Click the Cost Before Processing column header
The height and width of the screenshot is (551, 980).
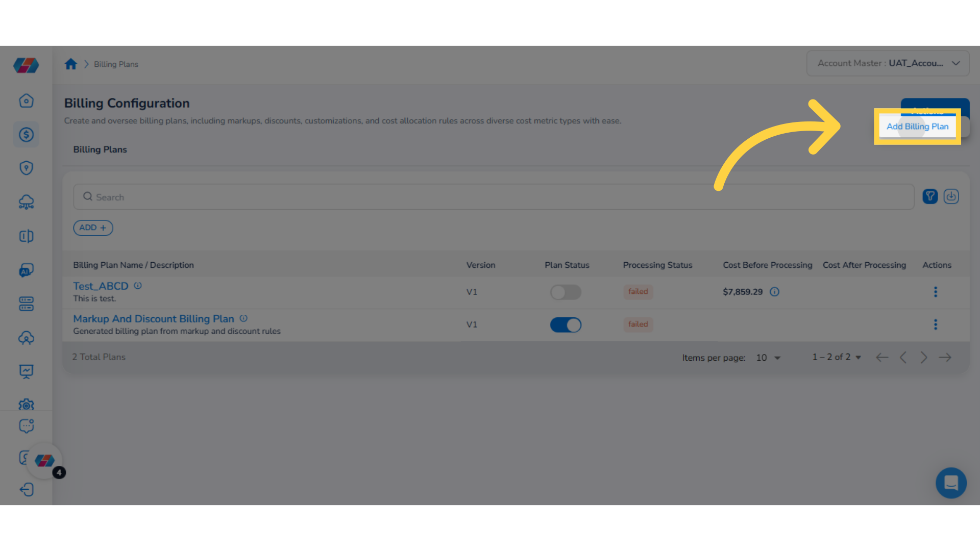pos(767,265)
